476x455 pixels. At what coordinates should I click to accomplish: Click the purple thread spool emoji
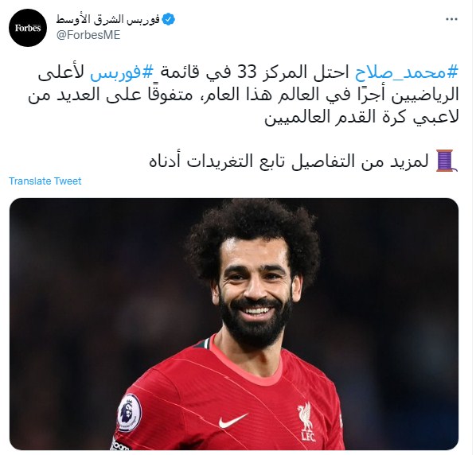447,161
